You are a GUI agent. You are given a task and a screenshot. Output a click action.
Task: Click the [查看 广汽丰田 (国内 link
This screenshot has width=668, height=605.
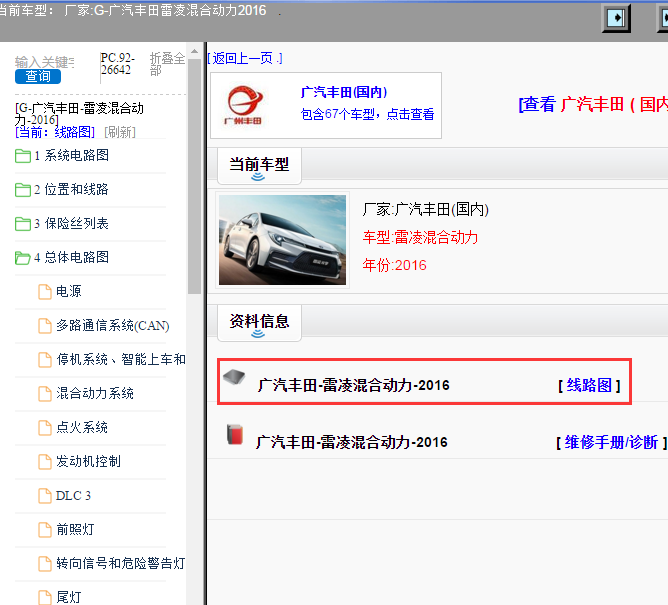coord(593,104)
